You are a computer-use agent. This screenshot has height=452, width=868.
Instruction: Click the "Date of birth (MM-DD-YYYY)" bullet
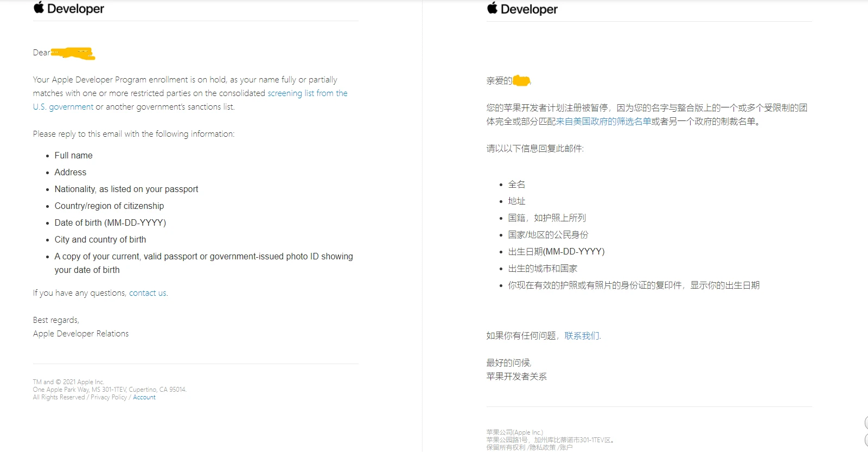[x=110, y=223]
